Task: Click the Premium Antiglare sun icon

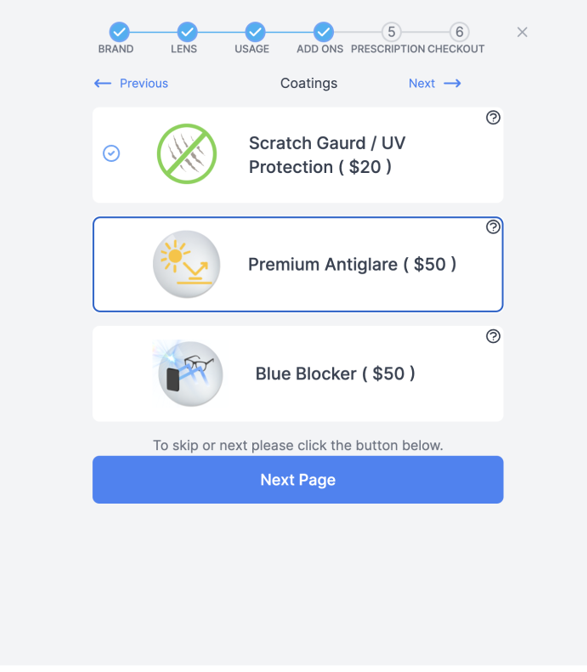Action: [x=186, y=264]
